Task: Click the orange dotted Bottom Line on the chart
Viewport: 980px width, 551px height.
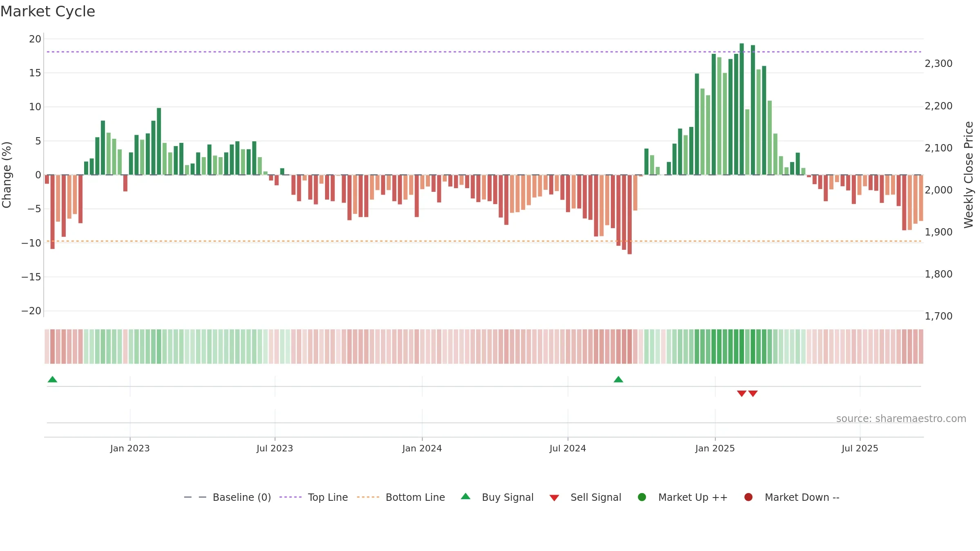Action: (x=484, y=241)
